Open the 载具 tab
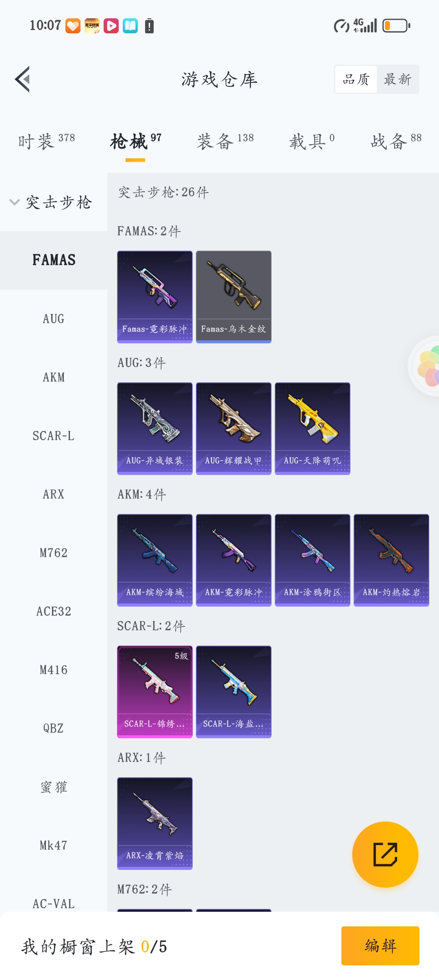This screenshot has height=980, width=439. coord(312,141)
